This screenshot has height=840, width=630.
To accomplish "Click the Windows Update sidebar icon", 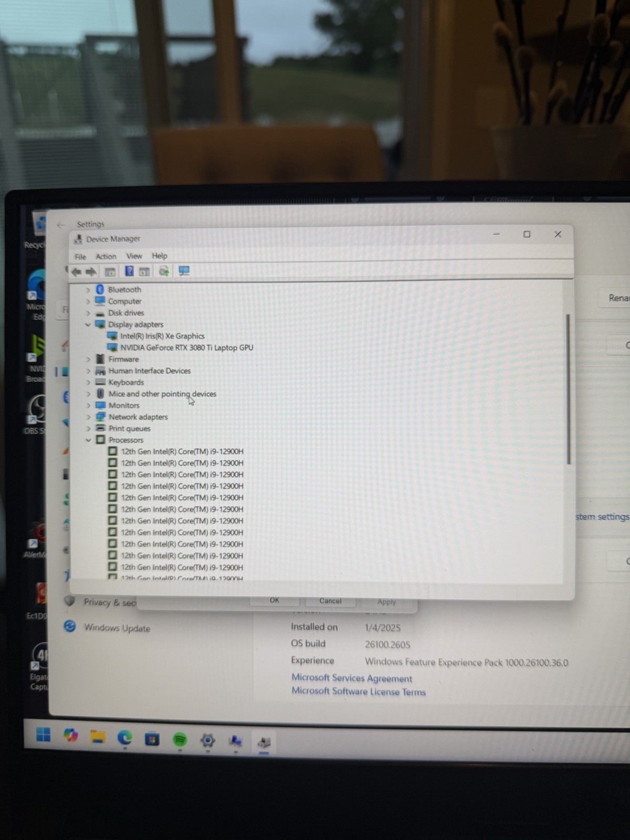I will point(70,626).
